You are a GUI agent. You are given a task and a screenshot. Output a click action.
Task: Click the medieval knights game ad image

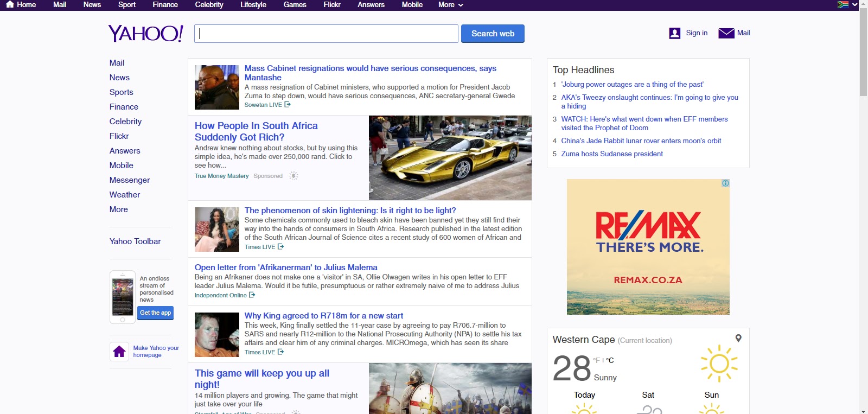(x=450, y=388)
